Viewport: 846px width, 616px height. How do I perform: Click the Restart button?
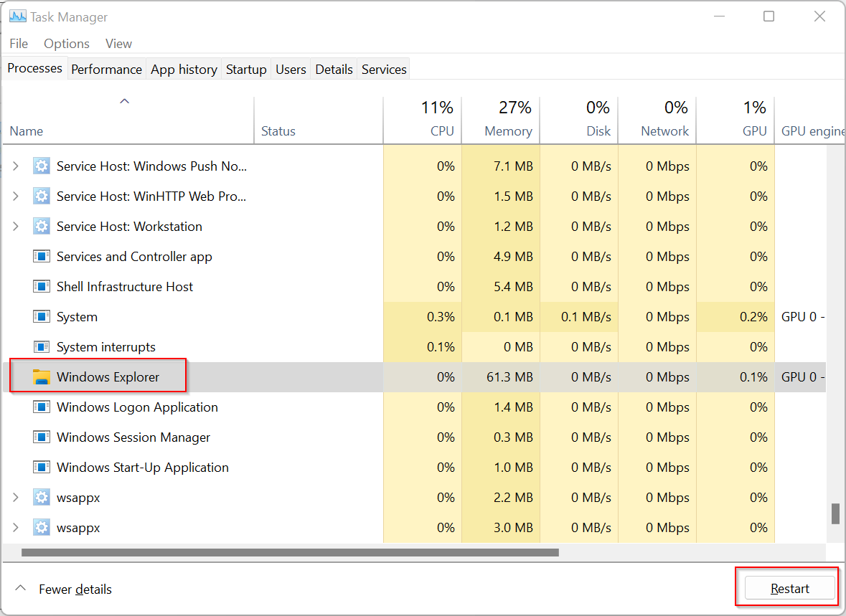tap(789, 589)
